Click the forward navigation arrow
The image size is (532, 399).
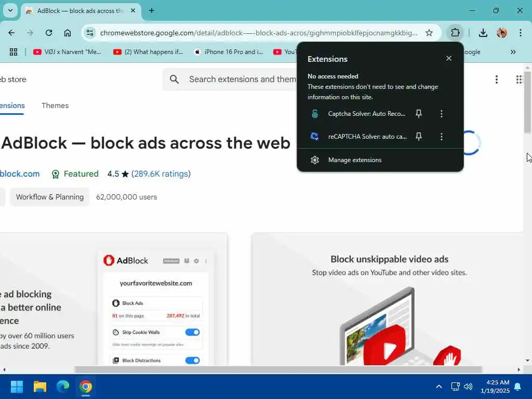coord(30,33)
